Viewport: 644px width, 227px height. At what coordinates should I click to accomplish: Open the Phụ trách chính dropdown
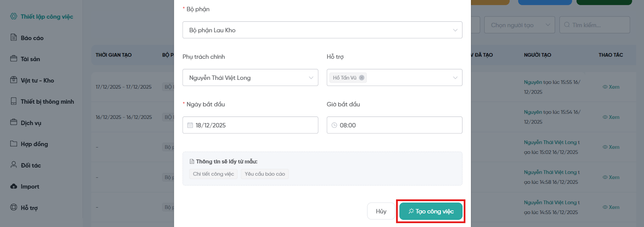311,78
